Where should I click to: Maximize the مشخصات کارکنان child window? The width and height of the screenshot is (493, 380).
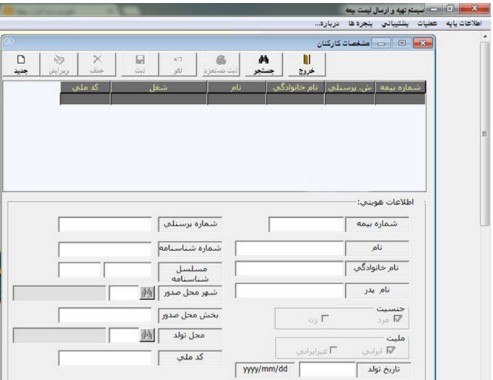[402, 43]
